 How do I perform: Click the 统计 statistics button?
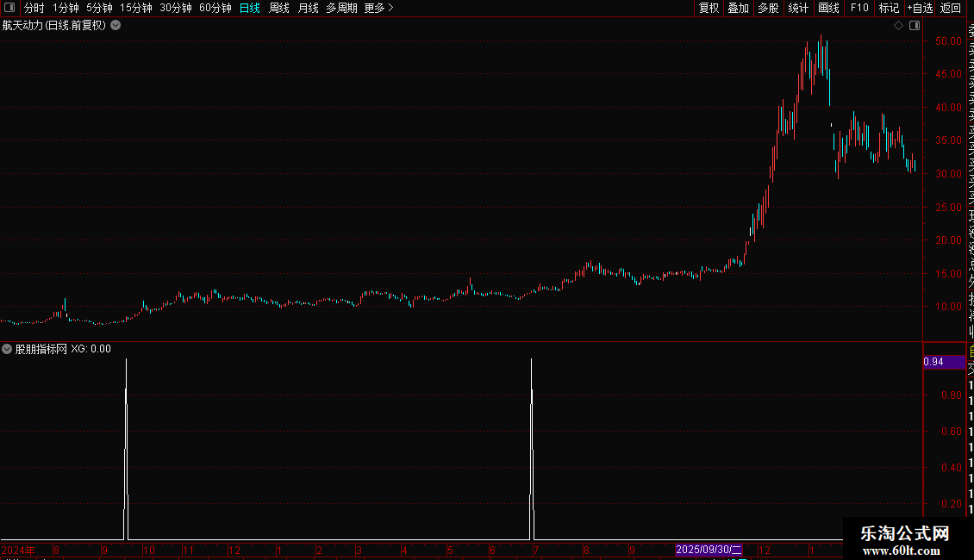798,8
